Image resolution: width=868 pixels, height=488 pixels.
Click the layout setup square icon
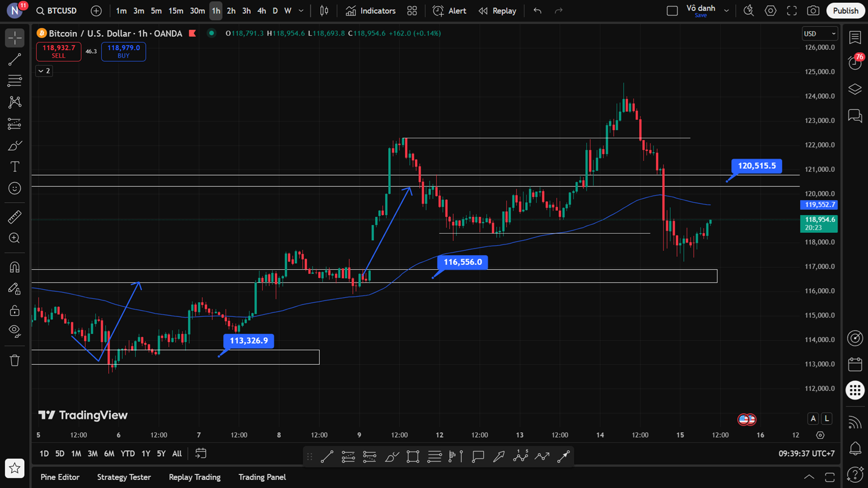pos(672,11)
